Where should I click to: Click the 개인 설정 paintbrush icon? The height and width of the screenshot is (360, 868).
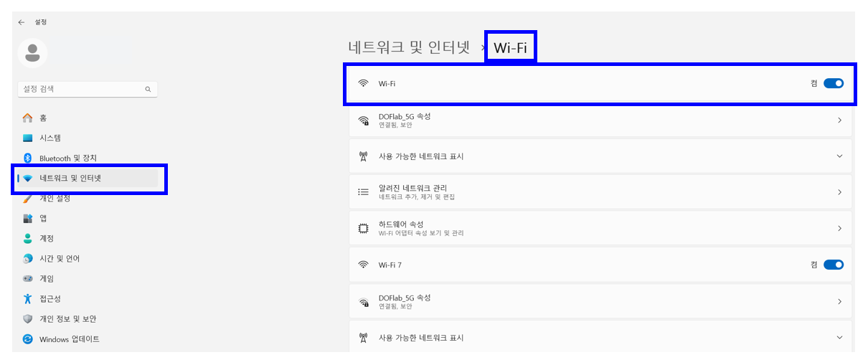[28, 199]
